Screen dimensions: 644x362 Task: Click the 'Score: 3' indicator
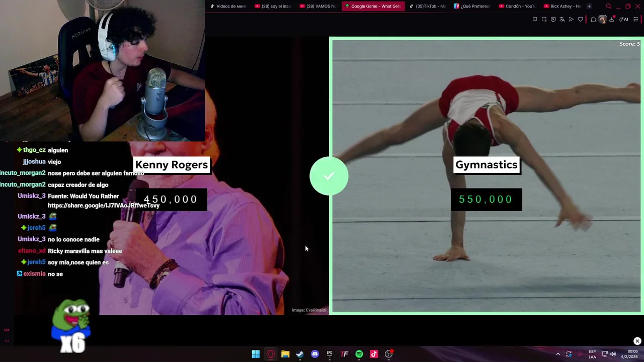[x=629, y=44]
